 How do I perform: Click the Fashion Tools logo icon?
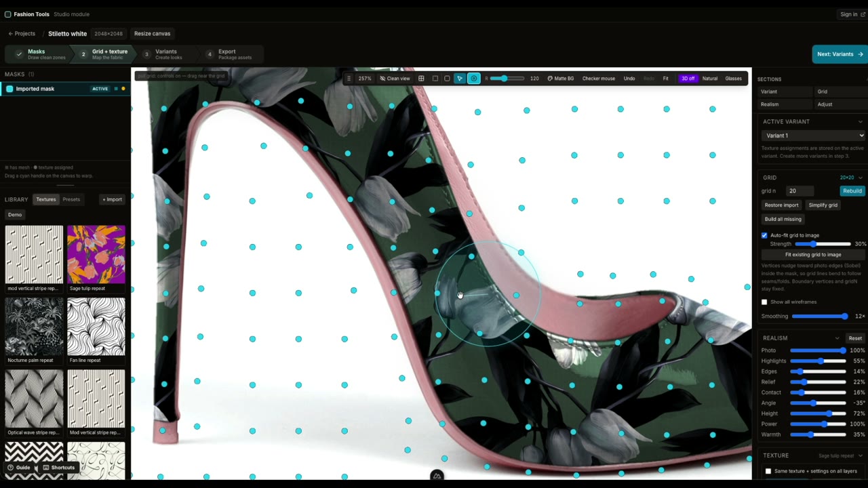(7, 14)
